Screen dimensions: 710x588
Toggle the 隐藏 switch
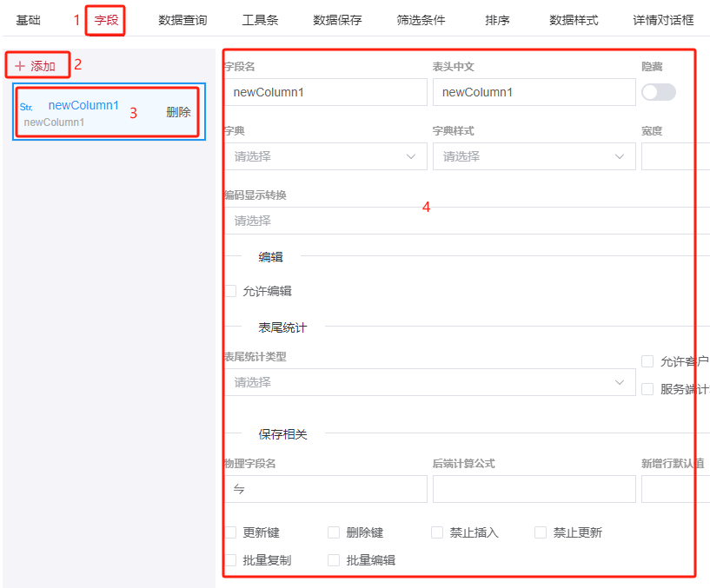coord(658,92)
